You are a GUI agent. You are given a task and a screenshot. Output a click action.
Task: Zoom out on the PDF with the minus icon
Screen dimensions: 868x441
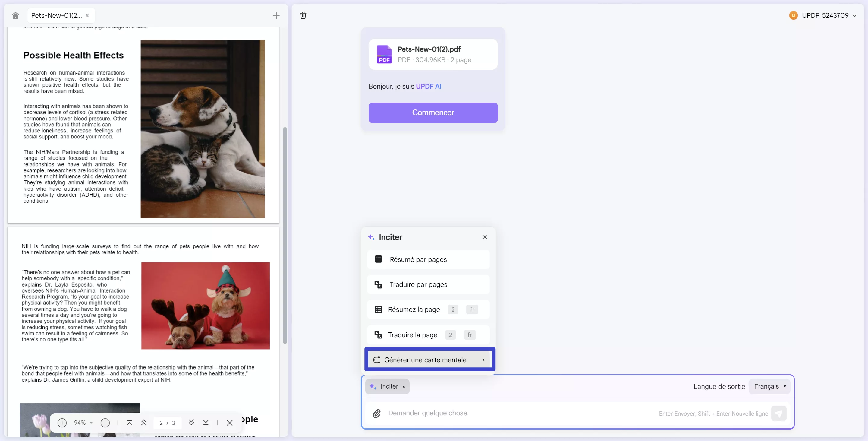coord(105,423)
